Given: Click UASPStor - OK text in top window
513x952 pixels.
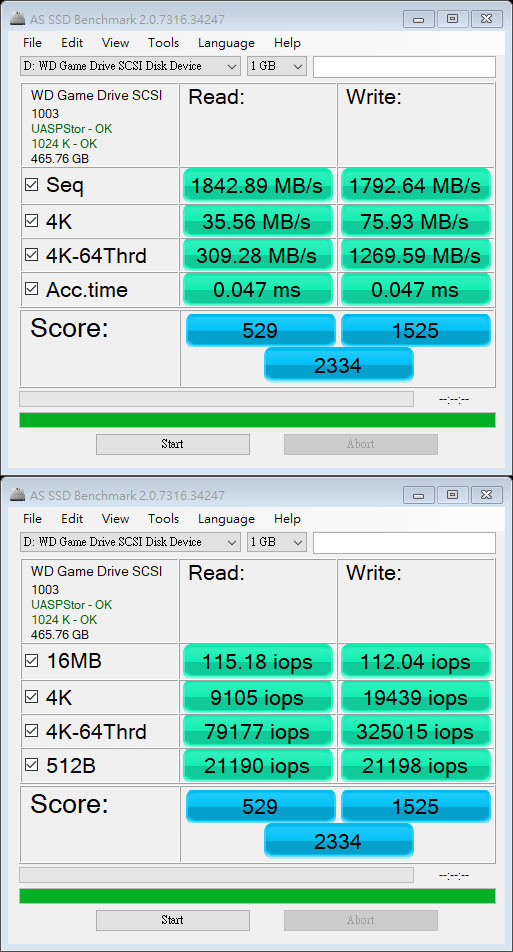Looking at the screenshot, I should tap(72, 129).
